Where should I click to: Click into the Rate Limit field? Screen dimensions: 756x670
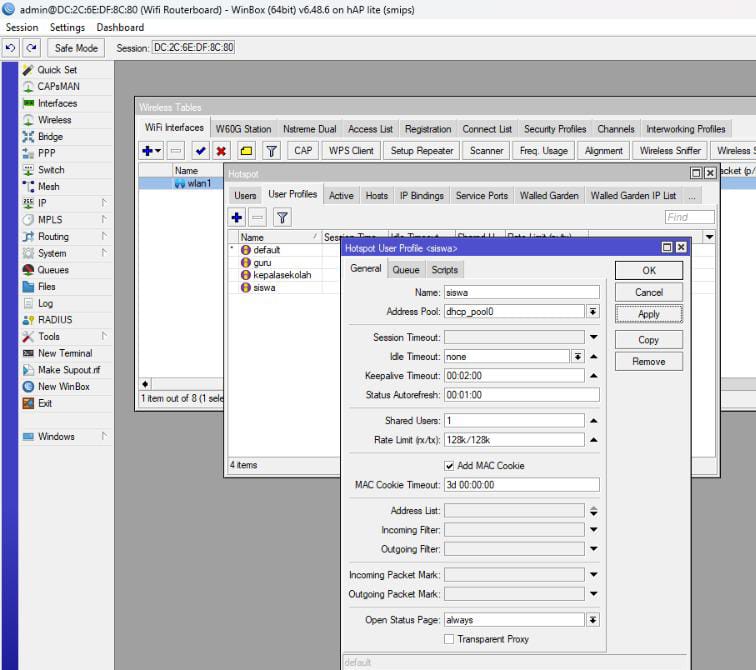tap(514, 440)
